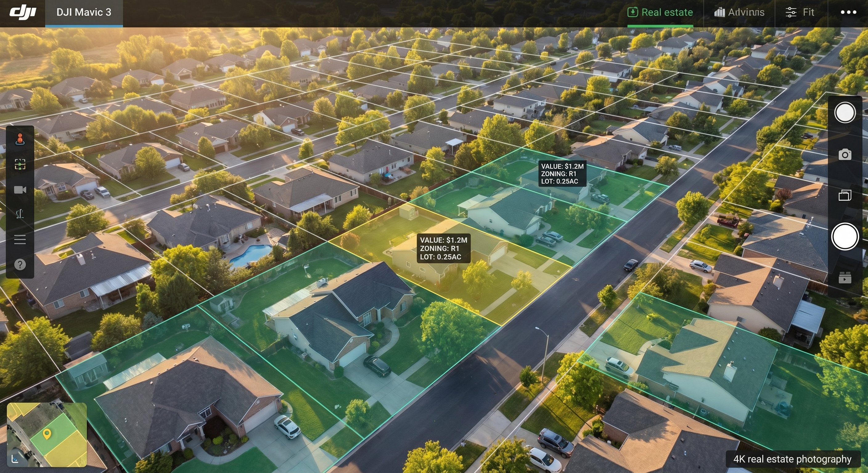
Task: Open the stacked gallery frames icon on right panel
Action: pos(844,195)
